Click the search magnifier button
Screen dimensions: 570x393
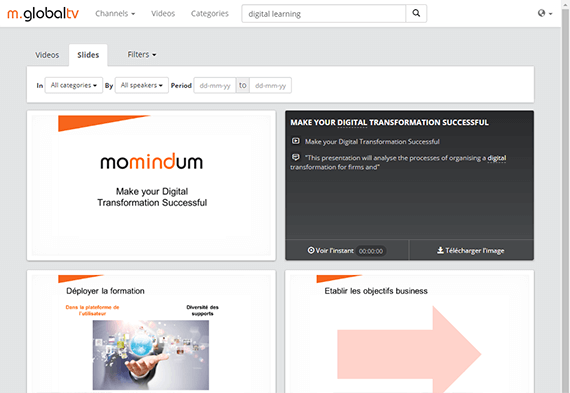click(416, 13)
